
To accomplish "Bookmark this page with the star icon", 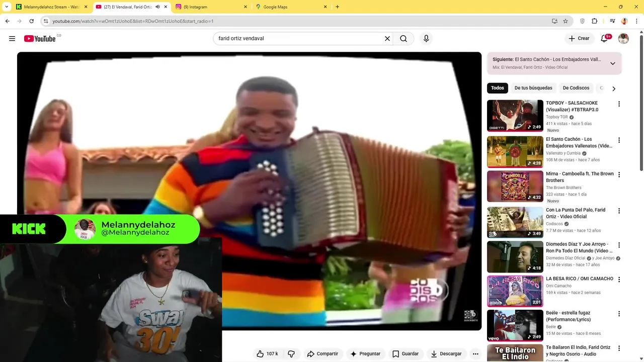I will (566, 21).
